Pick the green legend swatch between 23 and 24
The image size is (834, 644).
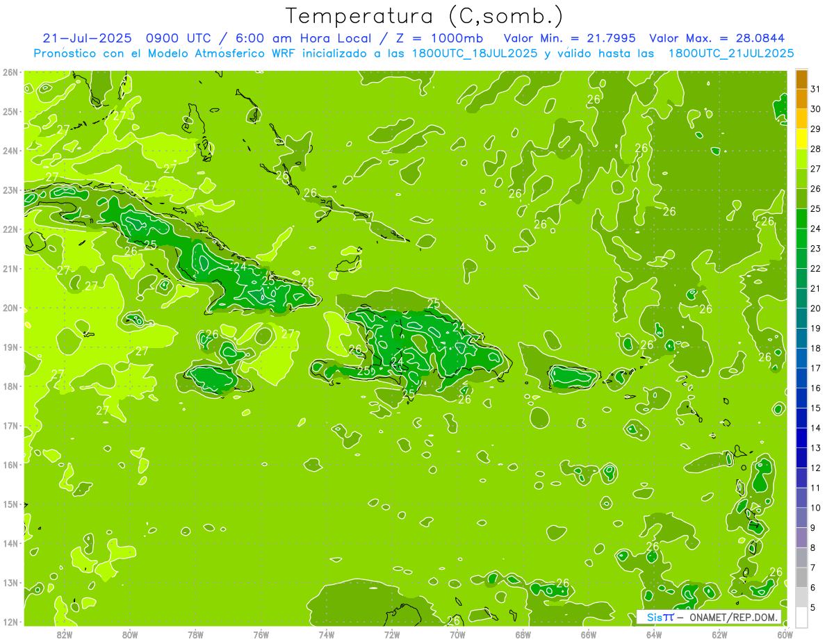(801, 238)
